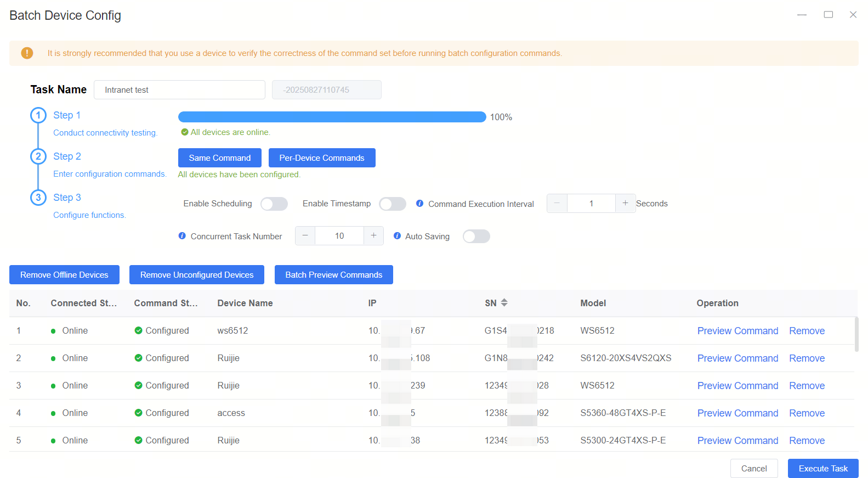Click the orange warning icon in banner
This screenshot has height=478, width=868.
click(x=27, y=53)
